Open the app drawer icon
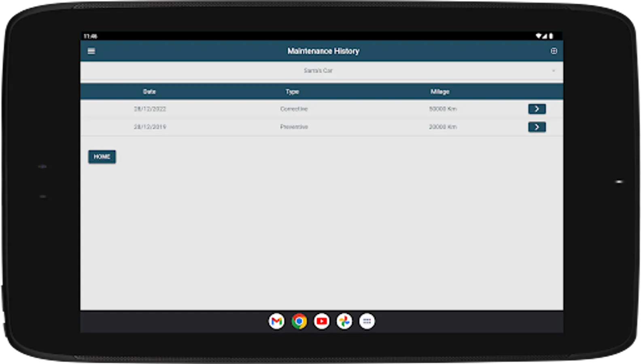 (x=367, y=322)
